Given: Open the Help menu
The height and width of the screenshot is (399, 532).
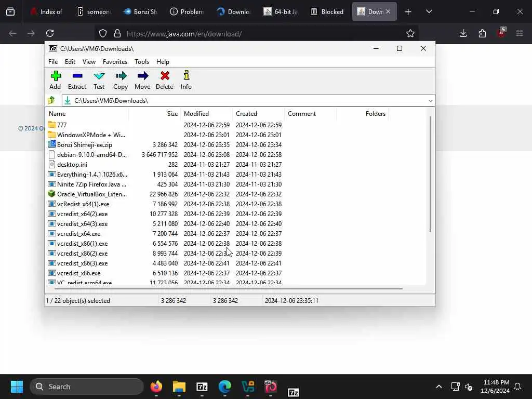Looking at the screenshot, I should click(163, 62).
